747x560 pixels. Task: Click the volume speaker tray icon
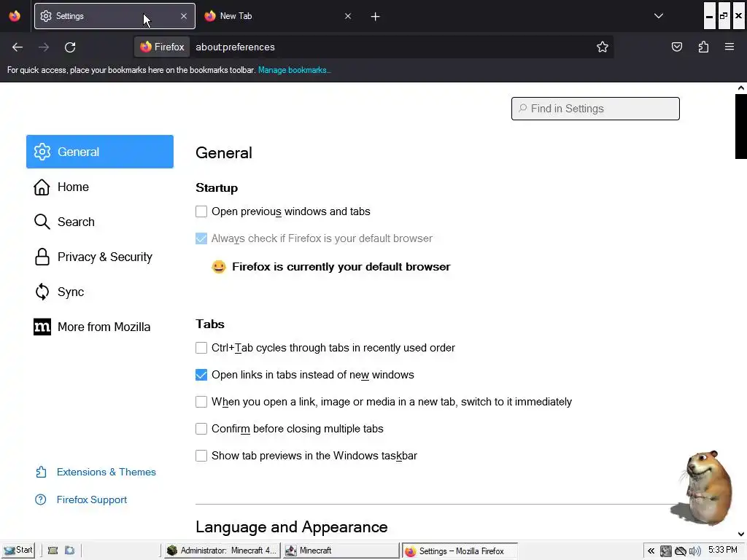pyautogui.click(x=695, y=551)
